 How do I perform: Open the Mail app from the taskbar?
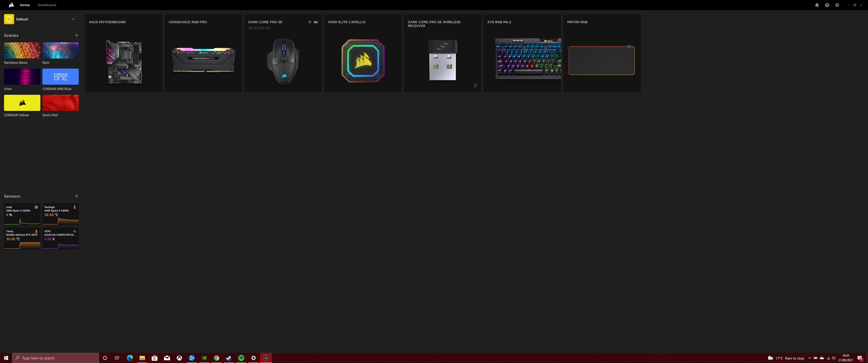167,358
